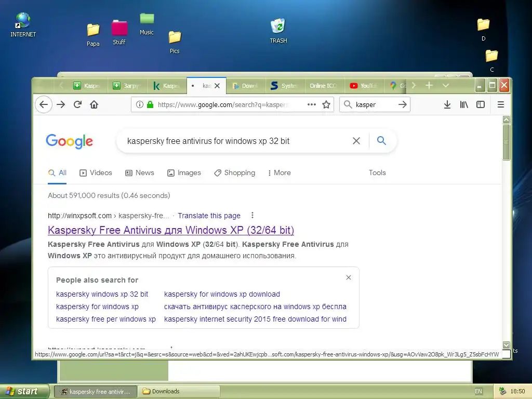Screen dimensions: 532x399
Task: Clear the Google search query with X
Action: tap(356, 141)
